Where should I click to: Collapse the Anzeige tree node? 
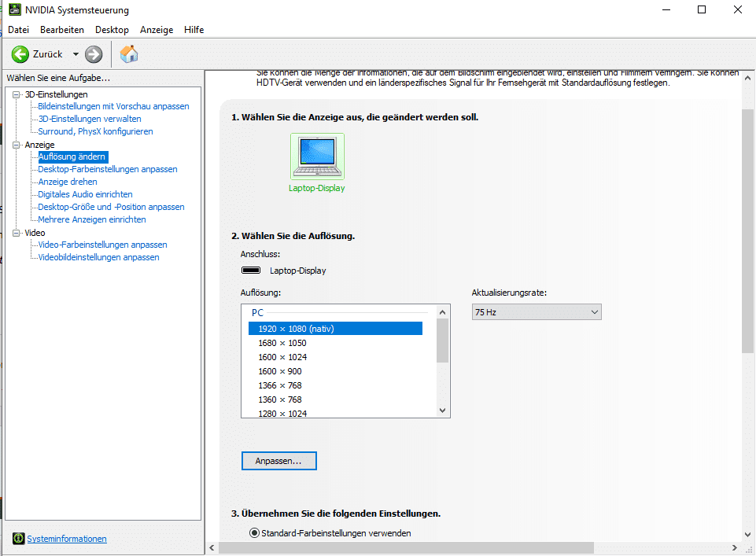point(16,145)
